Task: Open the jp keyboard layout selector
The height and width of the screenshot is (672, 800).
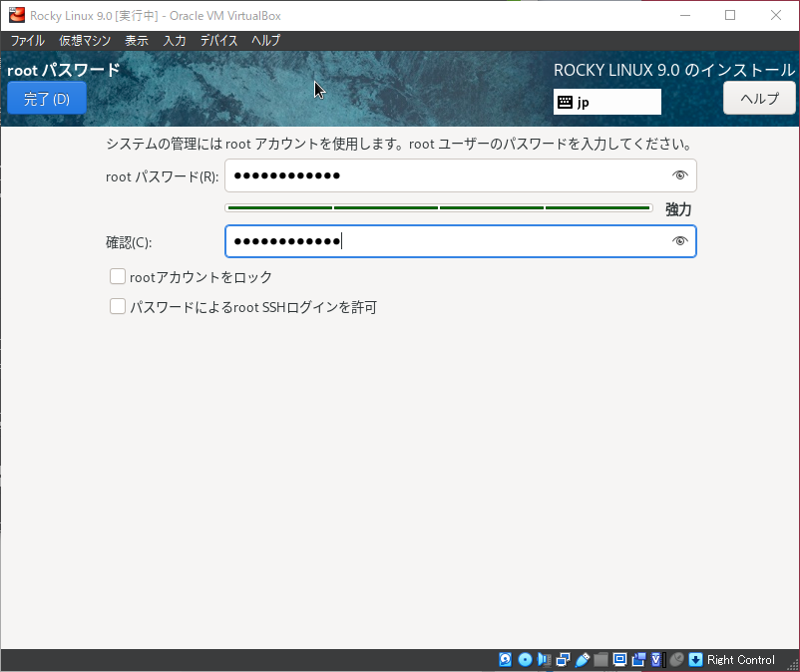Action: 606,101
